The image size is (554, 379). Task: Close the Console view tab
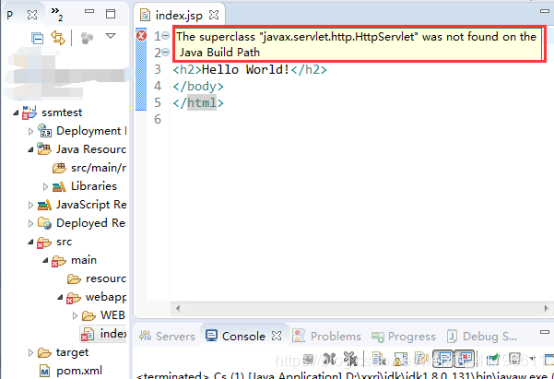tap(276, 336)
